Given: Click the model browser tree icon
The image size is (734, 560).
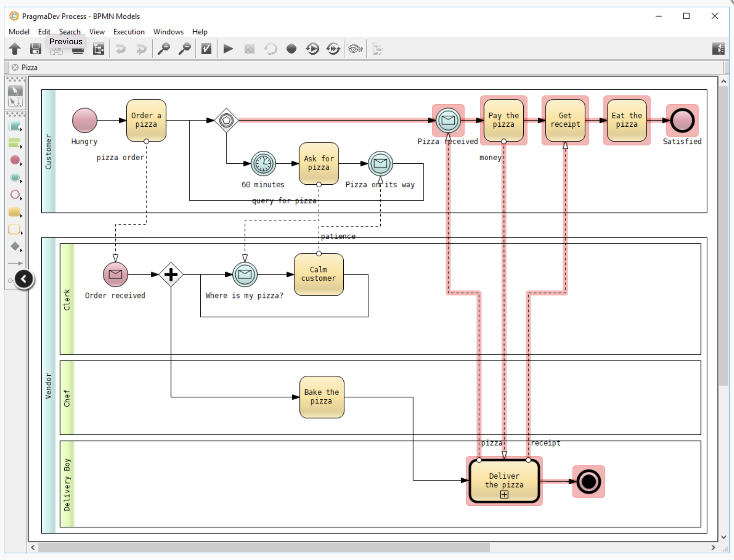Looking at the screenshot, I should (x=99, y=49).
